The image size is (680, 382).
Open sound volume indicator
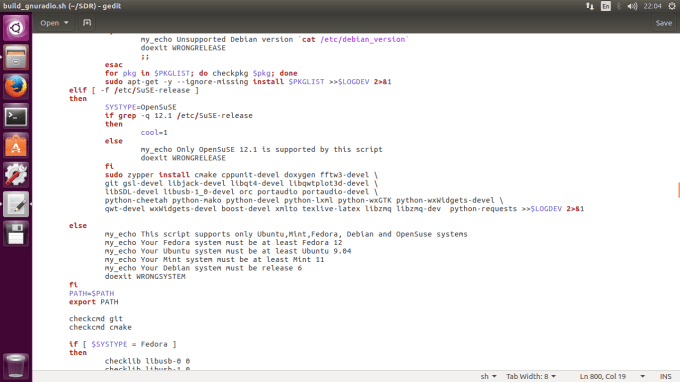pos(632,6)
